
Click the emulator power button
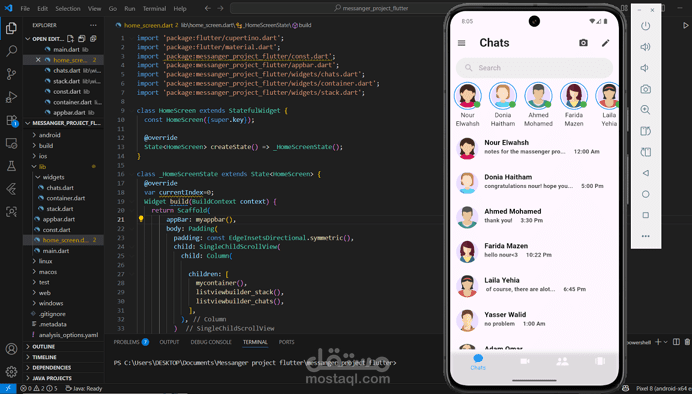click(645, 26)
